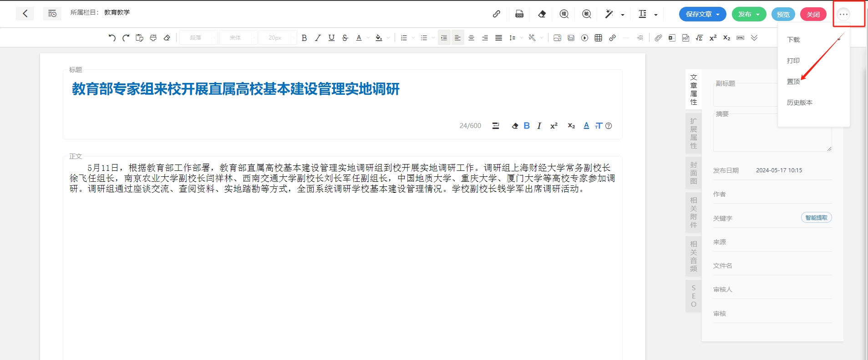Open the body text font color picker
This screenshot has width=868, height=360.
pos(359,38)
